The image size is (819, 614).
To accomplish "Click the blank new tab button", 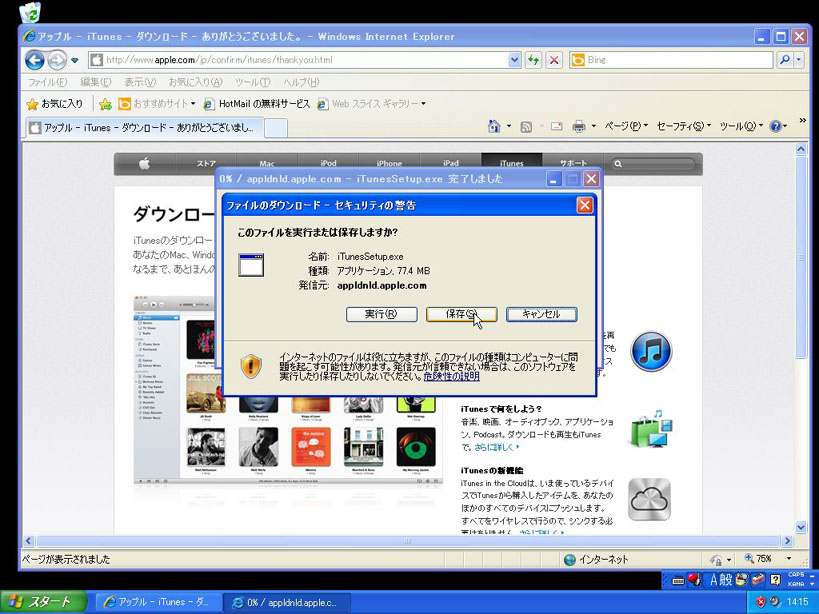I will (x=276, y=128).
